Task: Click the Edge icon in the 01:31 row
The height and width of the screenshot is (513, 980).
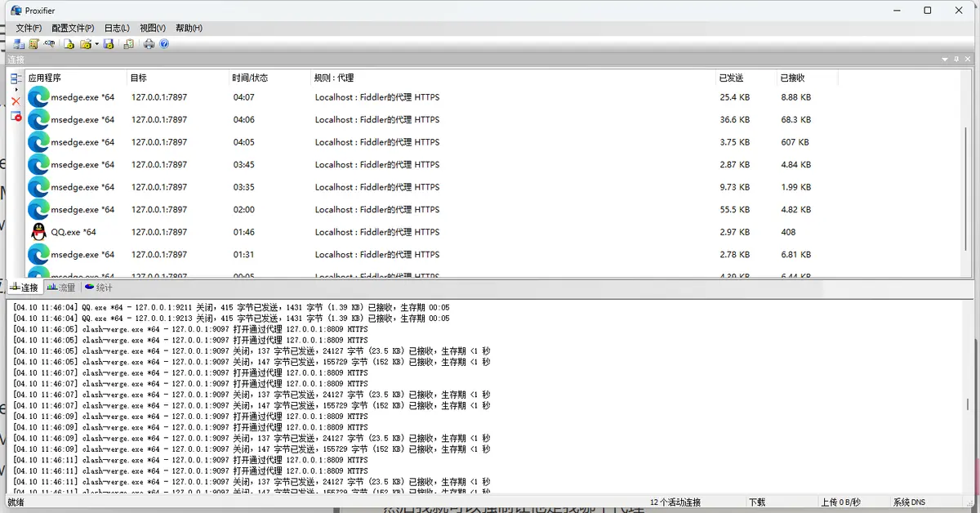Action: 38,254
